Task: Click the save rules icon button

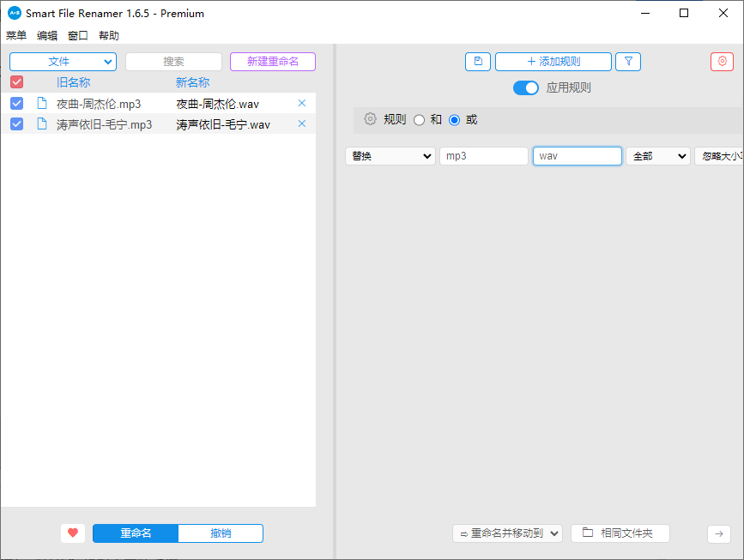Action: (478, 62)
